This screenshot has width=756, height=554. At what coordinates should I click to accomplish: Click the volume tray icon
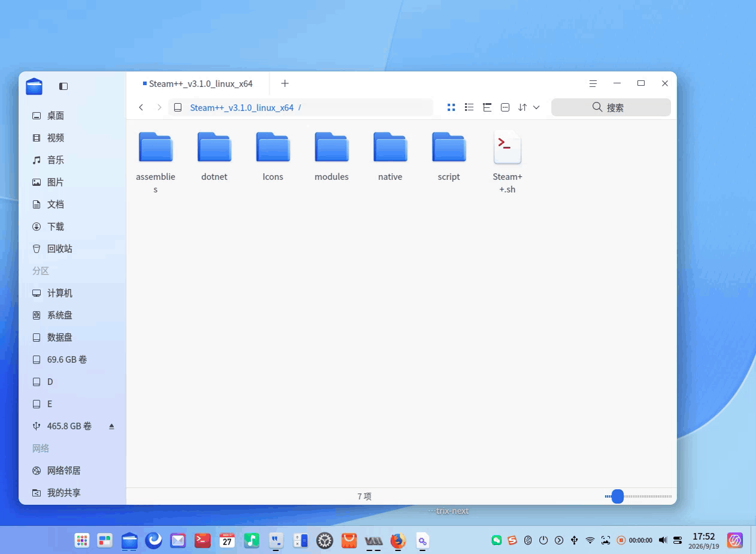663,540
